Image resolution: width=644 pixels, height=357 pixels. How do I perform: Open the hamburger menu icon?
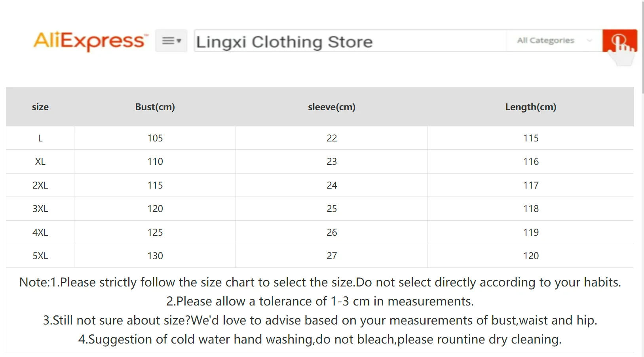[171, 40]
